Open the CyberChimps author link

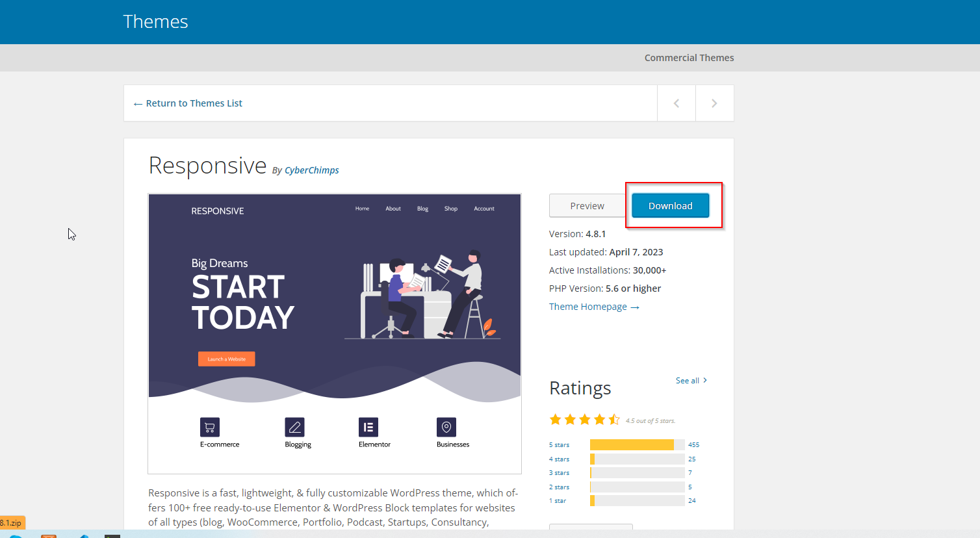[312, 170]
